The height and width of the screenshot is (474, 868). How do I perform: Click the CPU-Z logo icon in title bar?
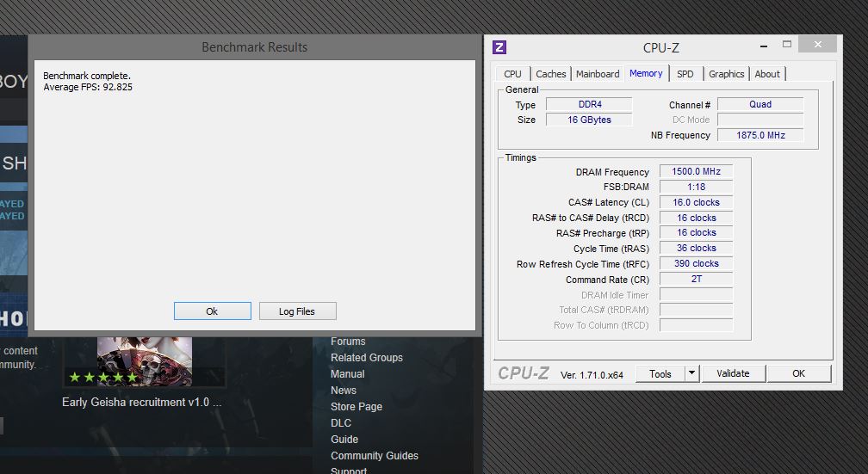tap(499, 47)
